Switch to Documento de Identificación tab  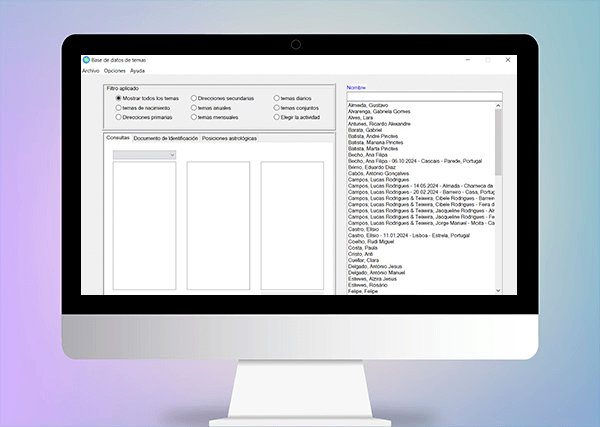tap(166, 138)
